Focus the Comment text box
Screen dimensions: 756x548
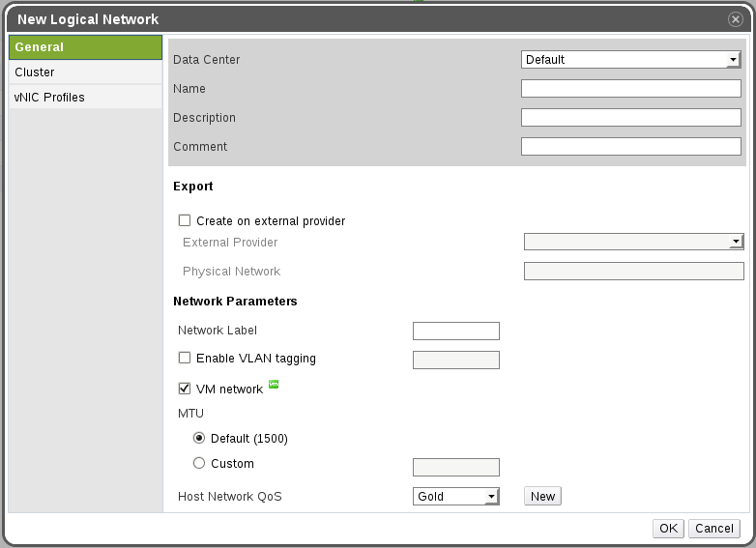pyautogui.click(x=630, y=147)
